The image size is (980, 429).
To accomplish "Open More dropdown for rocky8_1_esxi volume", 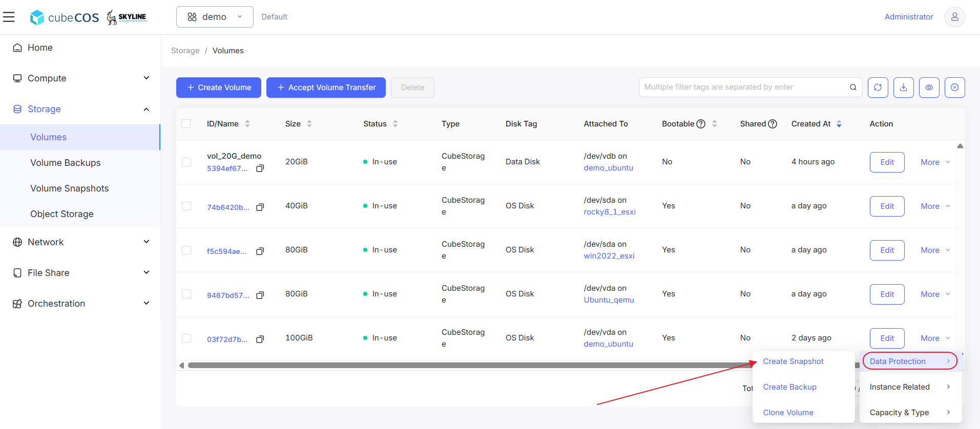I will pos(935,206).
